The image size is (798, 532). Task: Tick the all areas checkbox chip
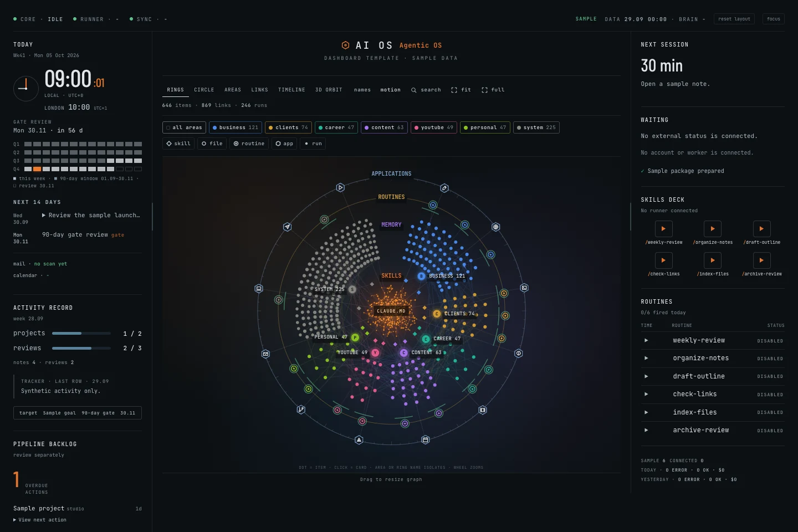point(184,127)
